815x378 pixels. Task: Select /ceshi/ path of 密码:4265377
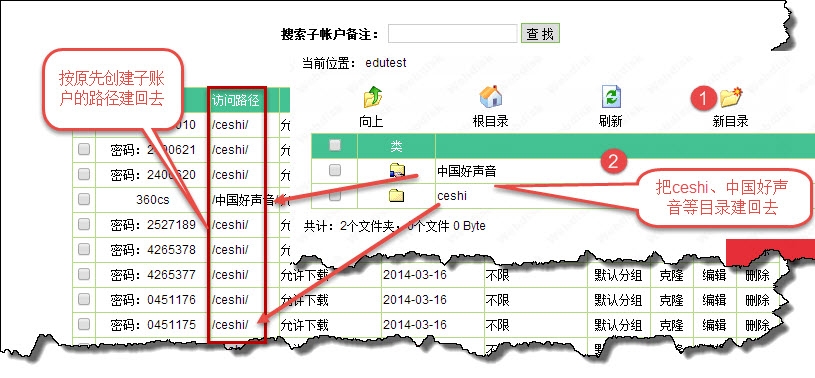click(230, 275)
